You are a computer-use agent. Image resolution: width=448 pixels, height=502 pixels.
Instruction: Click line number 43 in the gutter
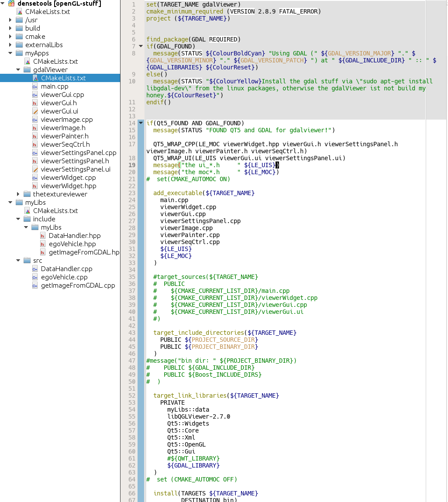[132, 333]
